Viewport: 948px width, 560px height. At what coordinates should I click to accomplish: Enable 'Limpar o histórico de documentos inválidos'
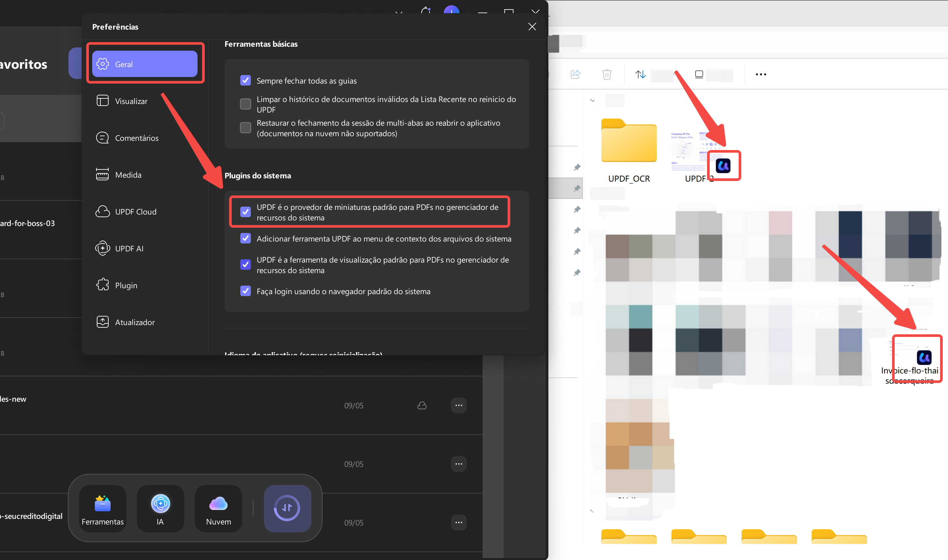pyautogui.click(x=246, y=104)
